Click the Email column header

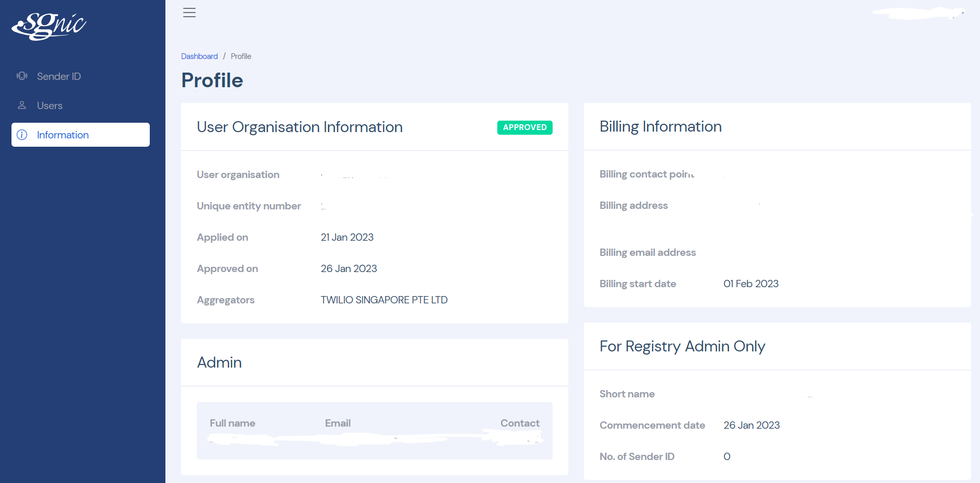click(338, 423)
